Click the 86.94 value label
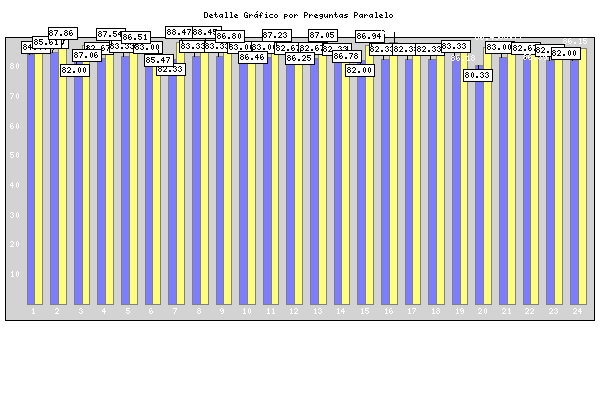600x400 pixels. 370,36
